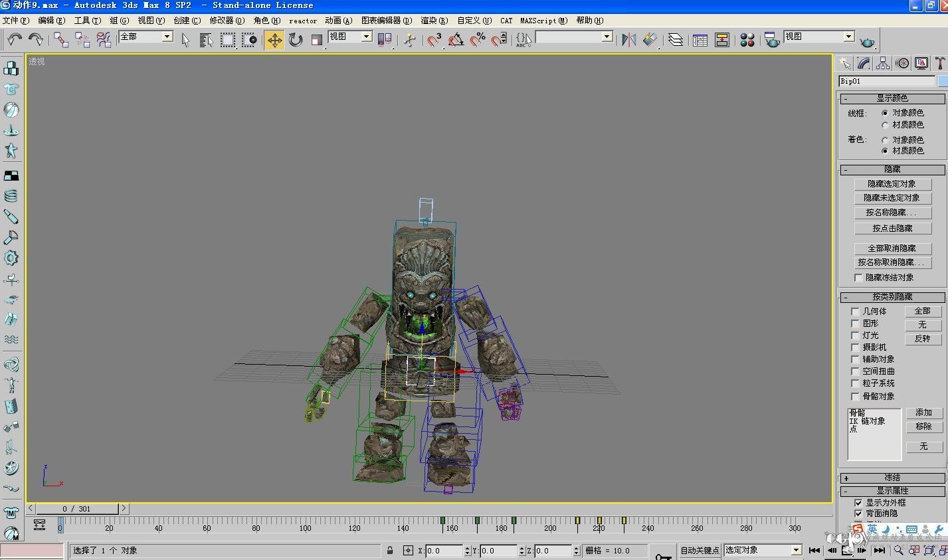Choose the Select Object arrow tool
The width and height of the screenshot is (948, 560).
point(185,40)
